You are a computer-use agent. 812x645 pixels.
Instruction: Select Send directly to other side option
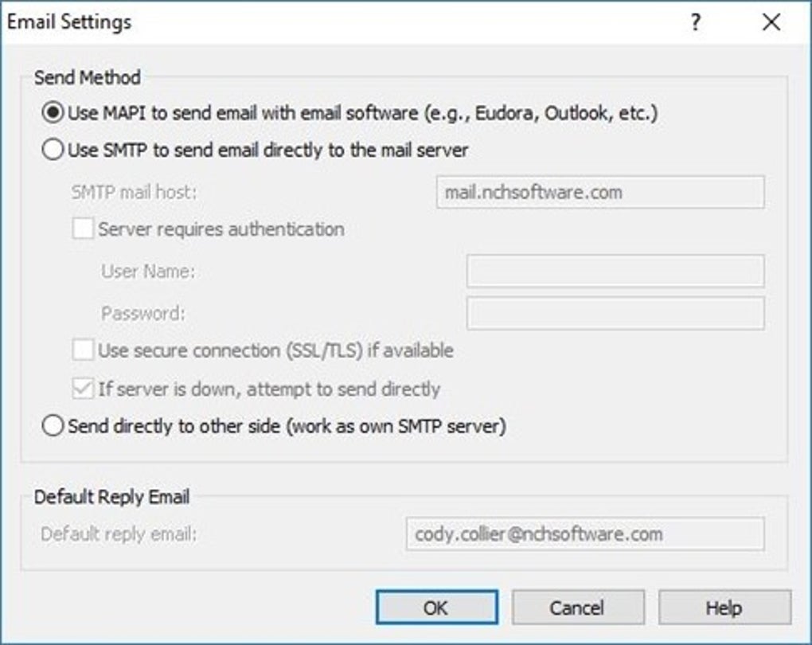pos(52,426)
